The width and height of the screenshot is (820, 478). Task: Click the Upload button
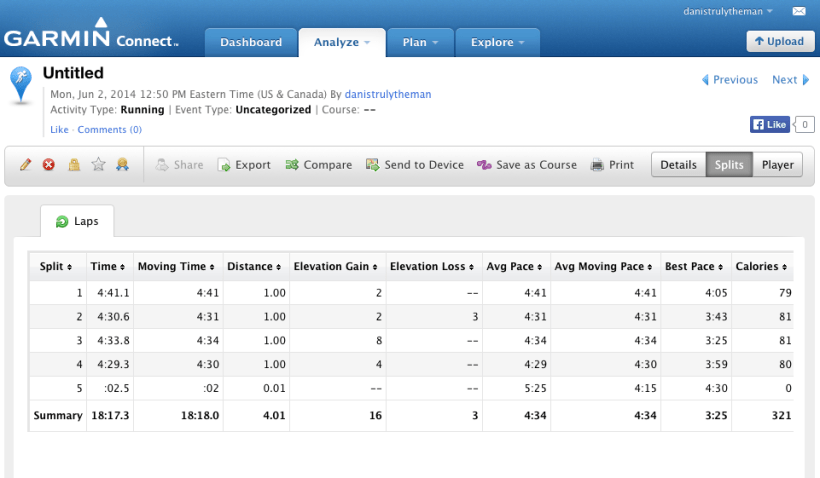coord(780,41)
